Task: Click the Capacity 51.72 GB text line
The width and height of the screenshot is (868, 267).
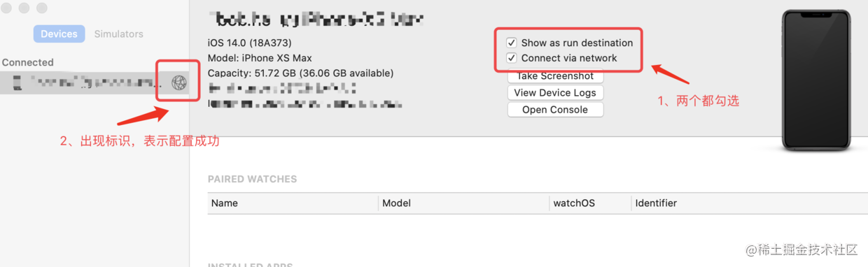Action: point(300,73)
